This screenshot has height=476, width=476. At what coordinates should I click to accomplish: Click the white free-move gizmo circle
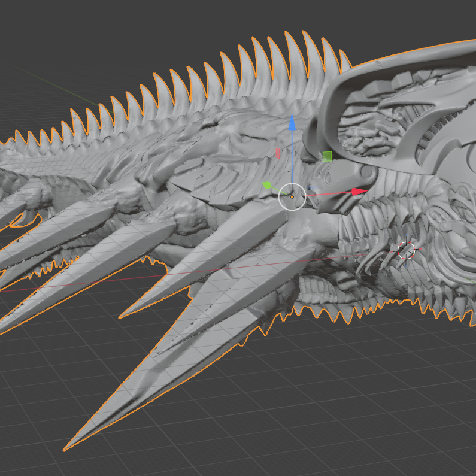coord(292,197)
